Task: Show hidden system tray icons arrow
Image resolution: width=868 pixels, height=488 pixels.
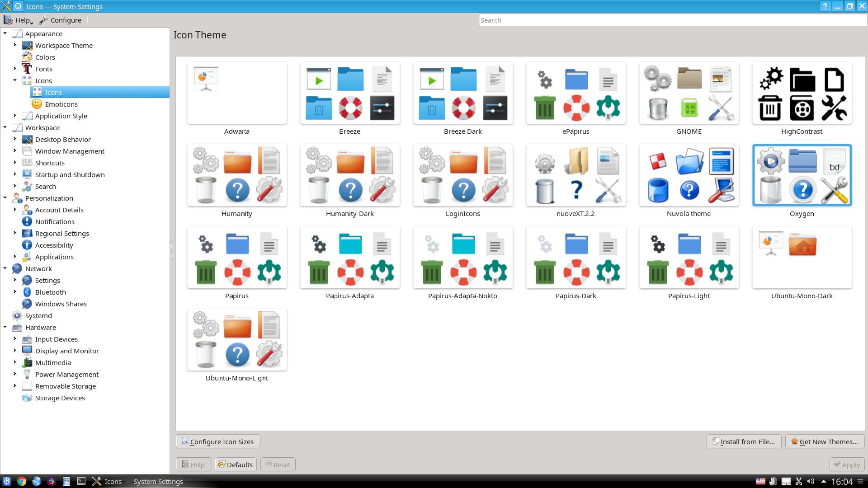Action: tap(823, 481)
